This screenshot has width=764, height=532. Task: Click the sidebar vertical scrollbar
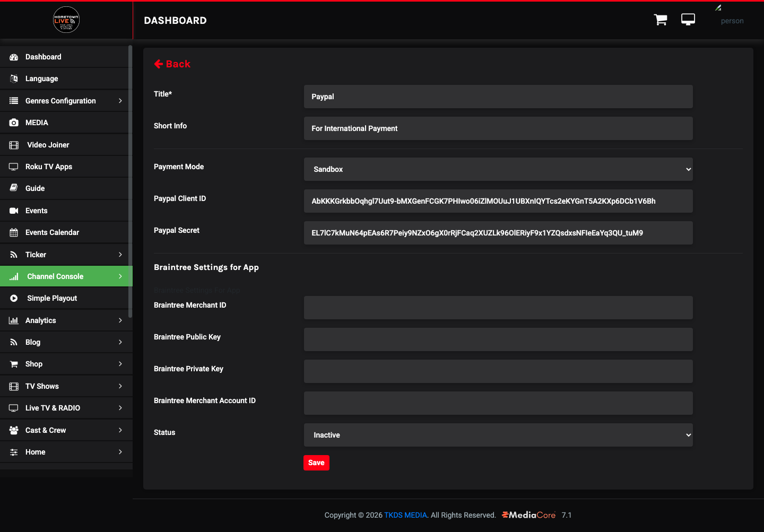point(131,181)
